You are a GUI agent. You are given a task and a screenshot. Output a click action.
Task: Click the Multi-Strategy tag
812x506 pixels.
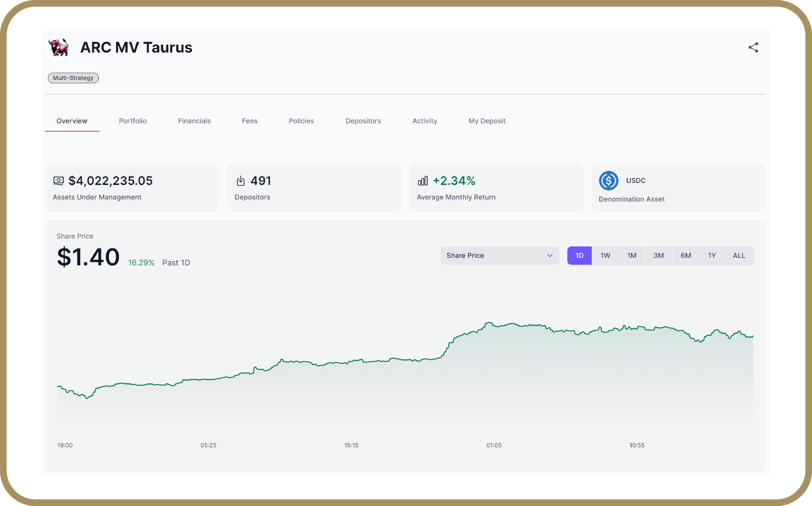(x=73, y=78)
